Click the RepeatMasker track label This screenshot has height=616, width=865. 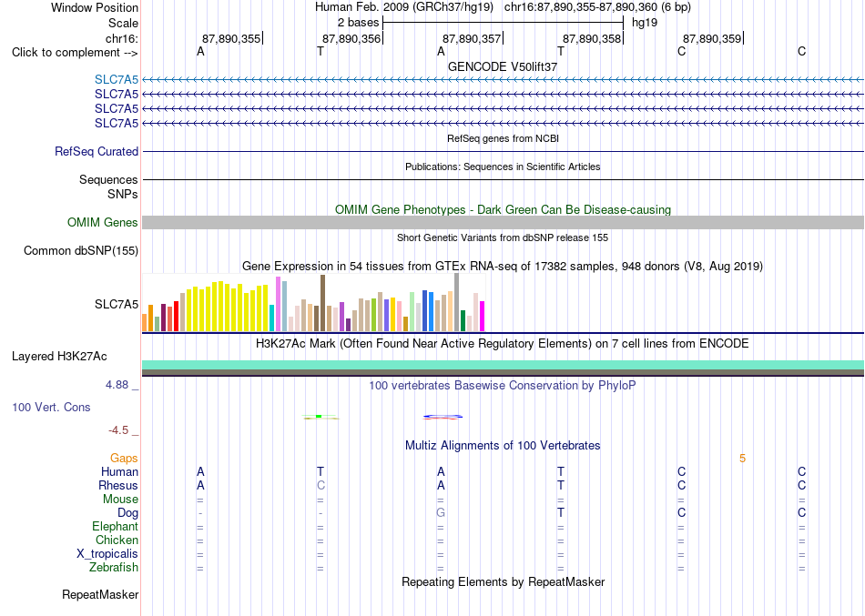100,594
